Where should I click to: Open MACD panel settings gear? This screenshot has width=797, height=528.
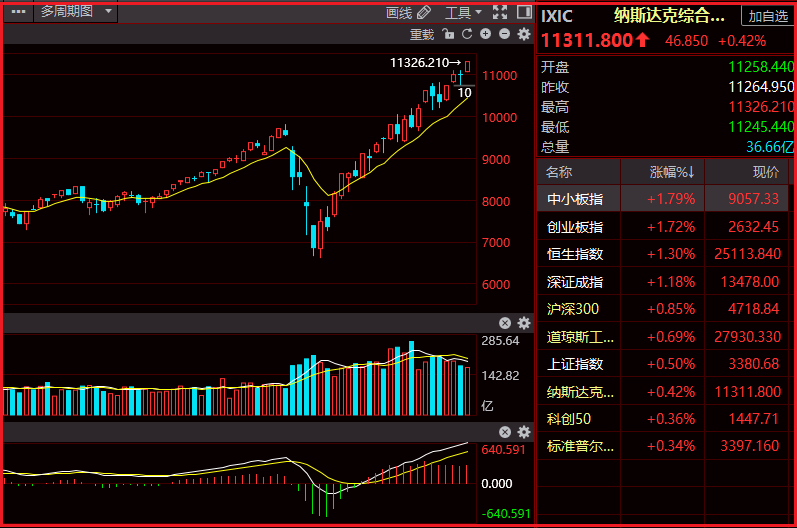(x=524, y=432)
